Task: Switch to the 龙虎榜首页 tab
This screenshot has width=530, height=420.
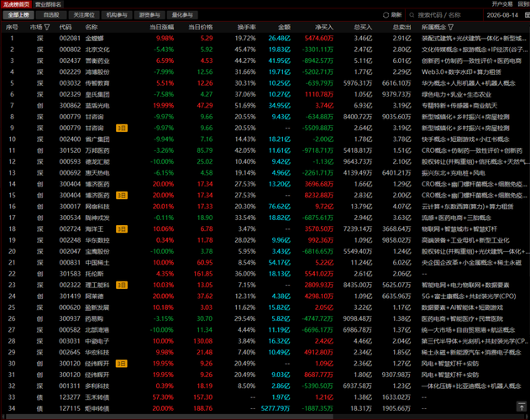Action: point(16,4)
